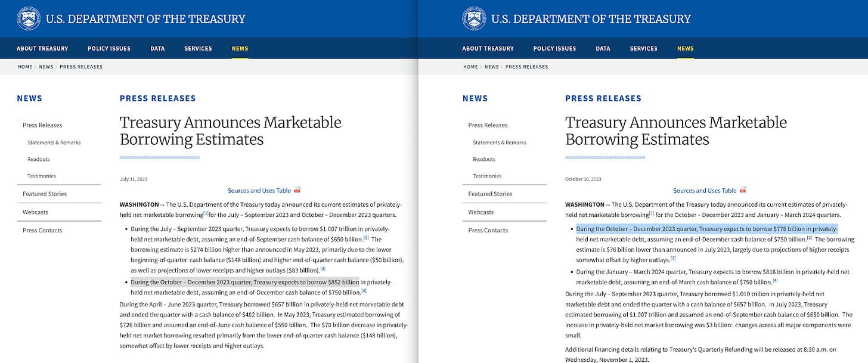Open Testimonies in left page sidebar
This screenshot has height=363, width=868.
(x=42, y=176)
